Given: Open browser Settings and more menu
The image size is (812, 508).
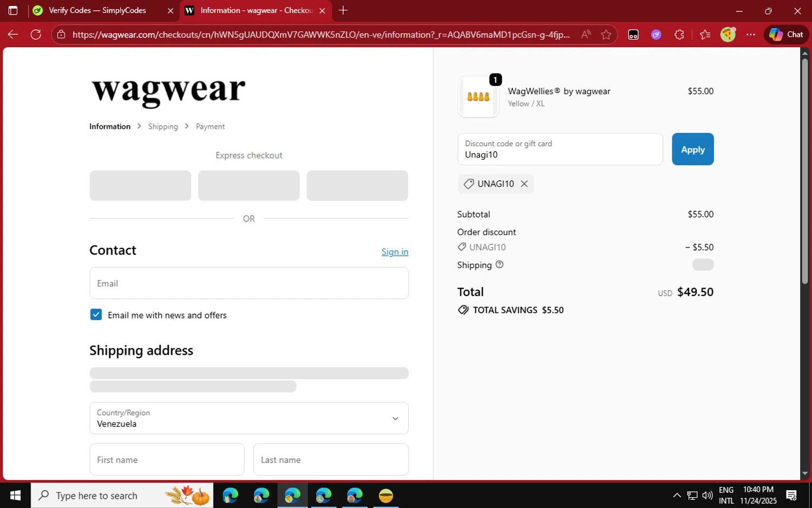Looking at the screenshot, I should 751,35.
